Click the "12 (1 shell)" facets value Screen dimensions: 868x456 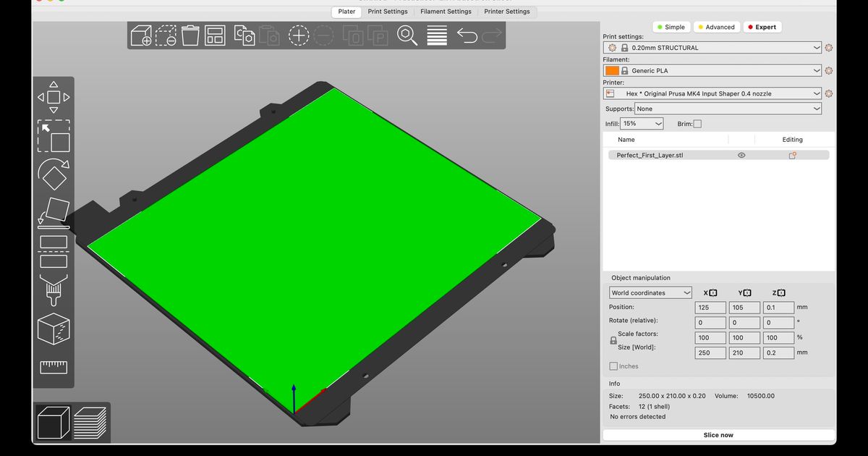pos(654,407)
